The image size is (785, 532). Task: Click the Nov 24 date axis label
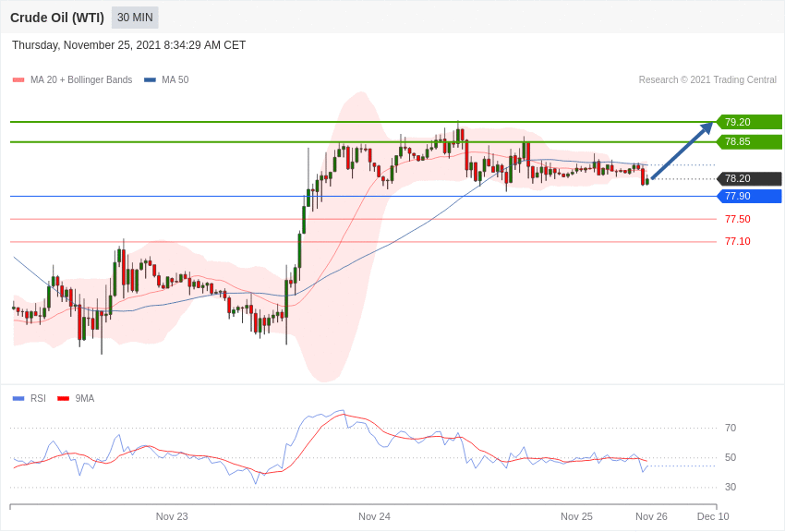click(374, 516)
